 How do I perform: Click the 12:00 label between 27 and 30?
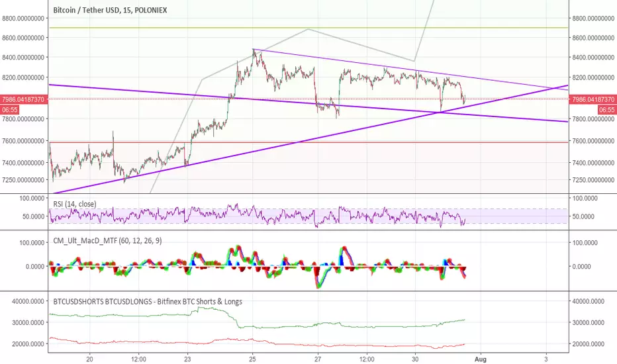click(367, 359)
